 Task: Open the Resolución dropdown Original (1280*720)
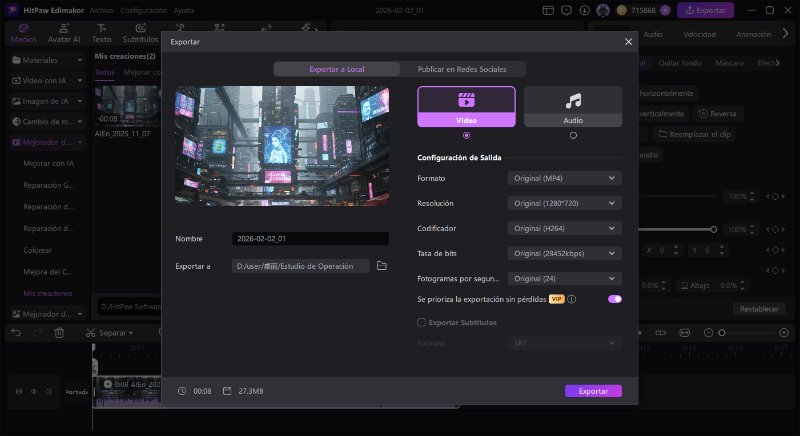coord(564,203)
